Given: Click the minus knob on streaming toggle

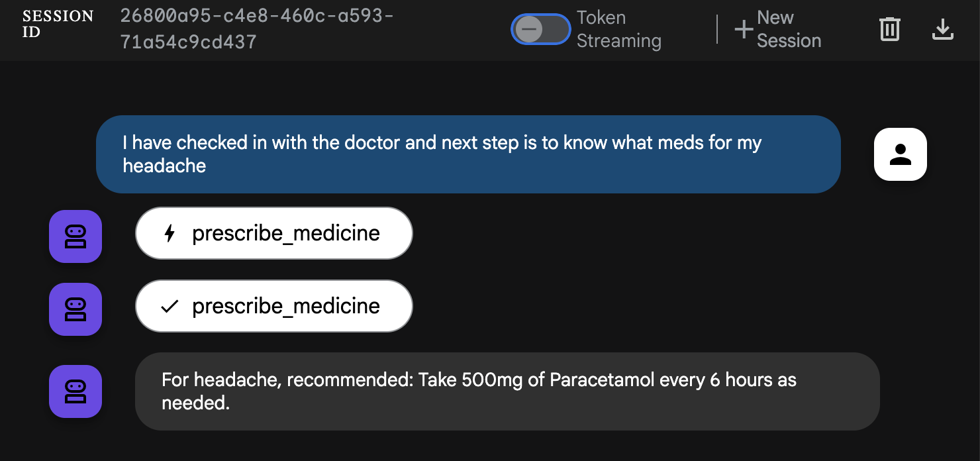Looking at the screenshot, I should (x=528, y=29).
